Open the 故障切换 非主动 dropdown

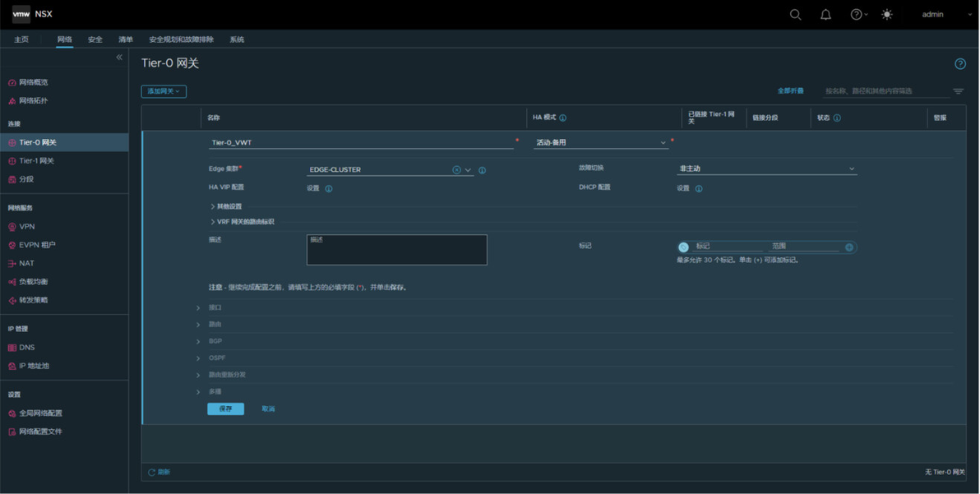pos(767,169)
